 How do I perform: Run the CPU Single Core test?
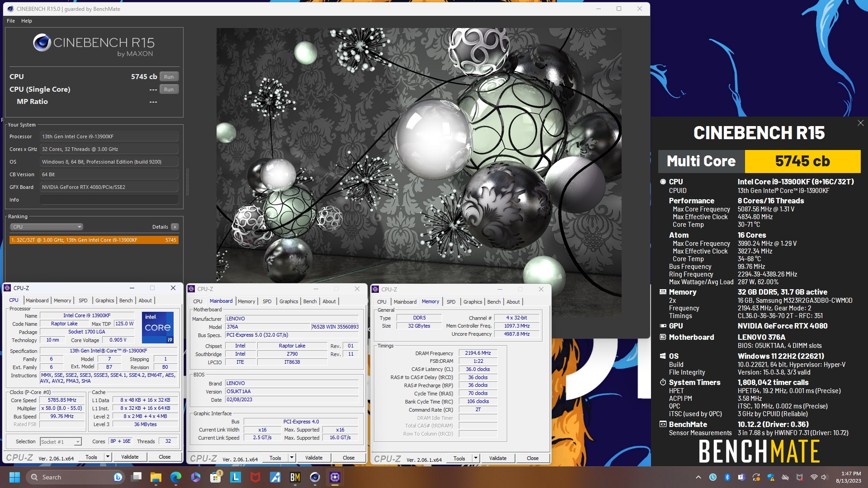click(x=169, y=89)
